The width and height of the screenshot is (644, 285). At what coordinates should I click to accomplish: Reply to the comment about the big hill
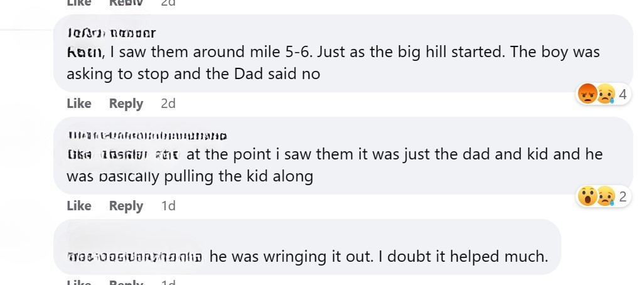126,104
